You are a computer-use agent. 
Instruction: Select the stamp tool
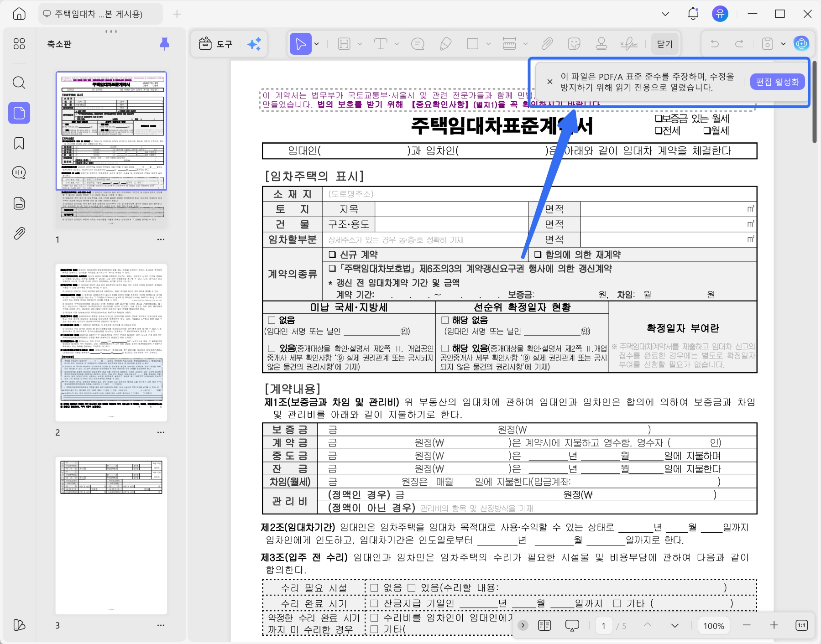601,44
